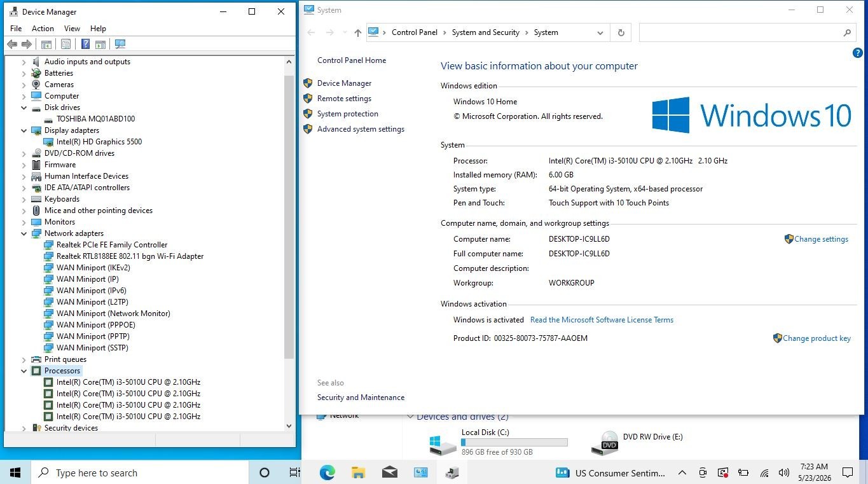Expand the Keyboards node
Image resolution: width=868 pixels, height=484 pixels.
pyautogui.click(x=24, y=199)
